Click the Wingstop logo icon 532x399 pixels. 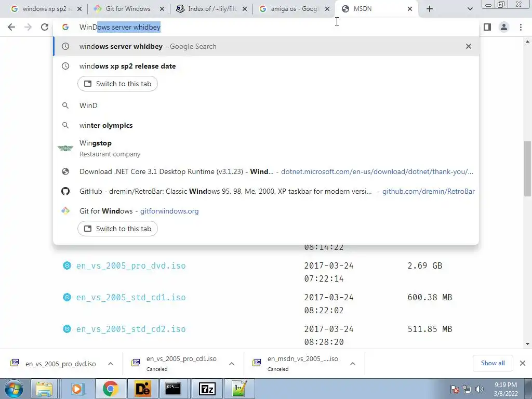(x=65, y=148)
